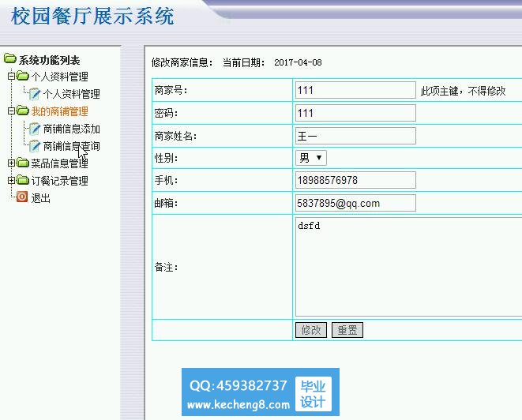Click the folder icon next to 个人资料管理
This screenshot has height=420, width=522.
(x=23, y=76)
